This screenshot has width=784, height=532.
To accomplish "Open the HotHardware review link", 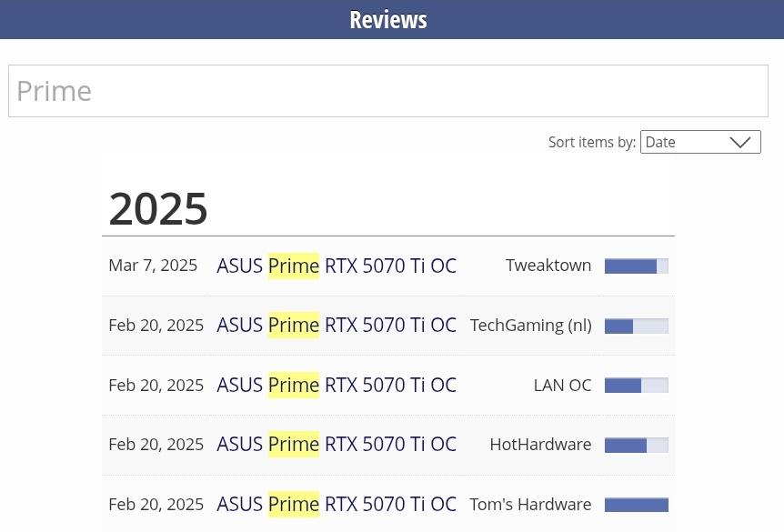I will (x=337, y=444).
